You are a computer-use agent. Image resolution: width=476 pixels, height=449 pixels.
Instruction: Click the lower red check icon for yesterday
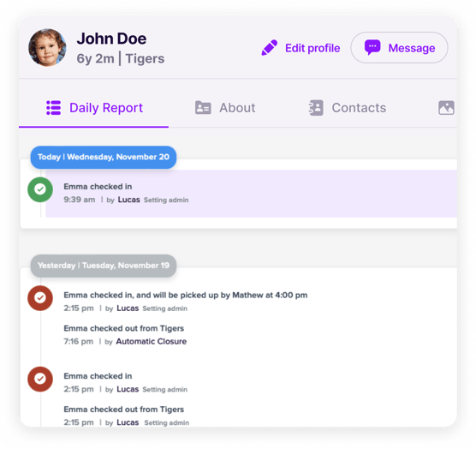40,379
